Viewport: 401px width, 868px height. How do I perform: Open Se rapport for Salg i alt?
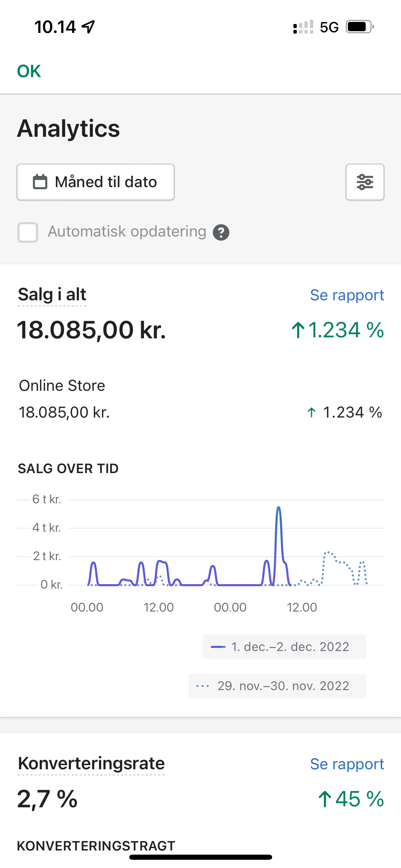click(x=347, y=295)
